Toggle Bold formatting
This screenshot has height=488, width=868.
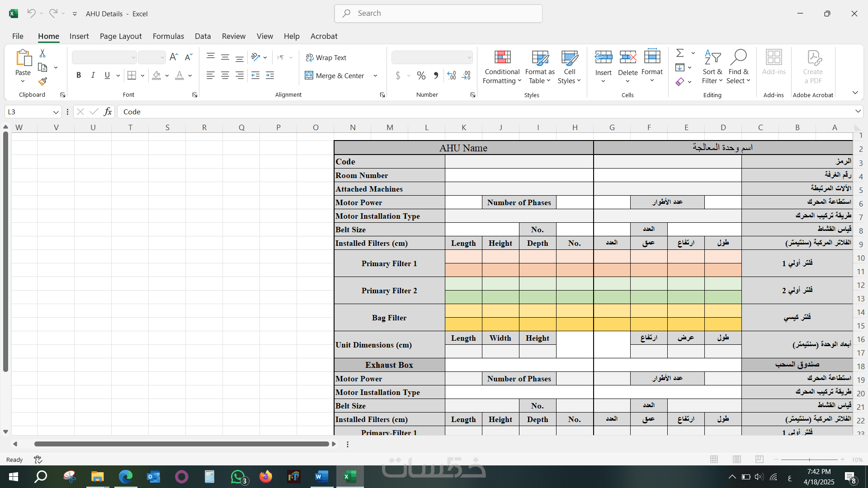[79, 75]
